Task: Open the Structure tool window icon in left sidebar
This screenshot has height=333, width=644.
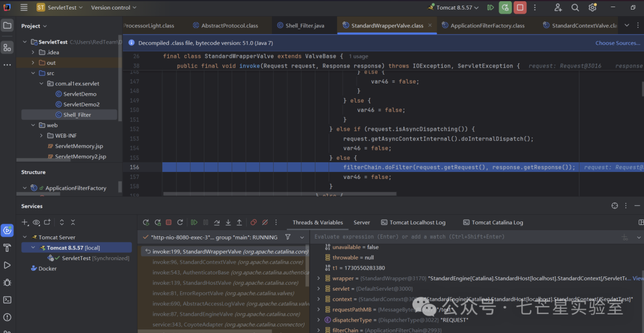Action: 7,47
